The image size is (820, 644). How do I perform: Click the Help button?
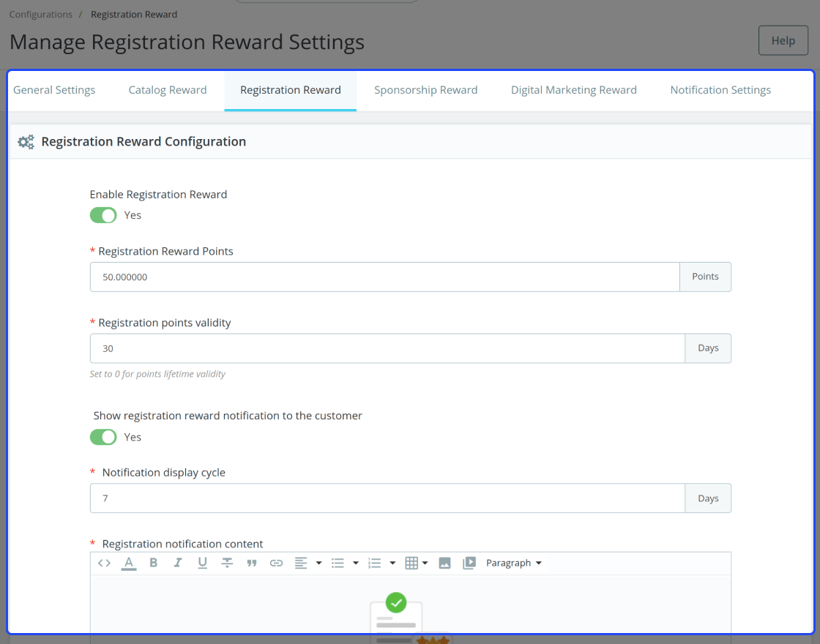point(783,40)
